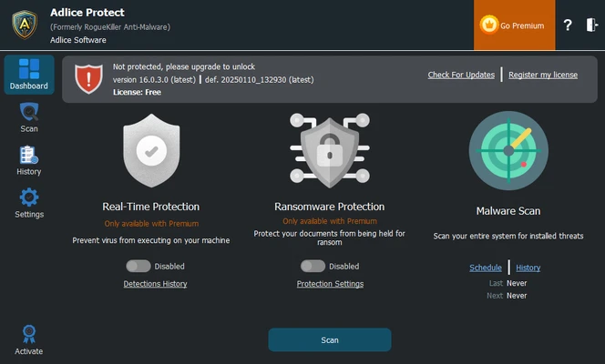The width and height of the screenshot is (605, 364).
Task: Click the 'Malware Scan' heading
Action: pos(508,211)
